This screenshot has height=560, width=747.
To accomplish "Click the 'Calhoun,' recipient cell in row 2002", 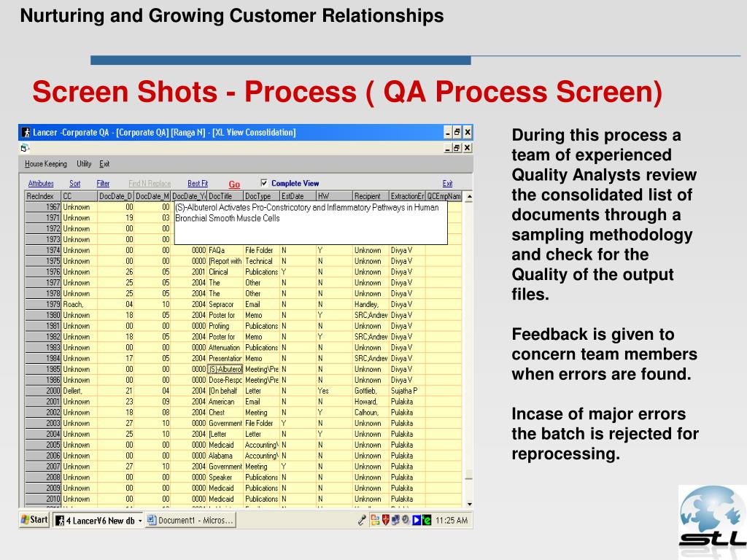I will [371, 413].
